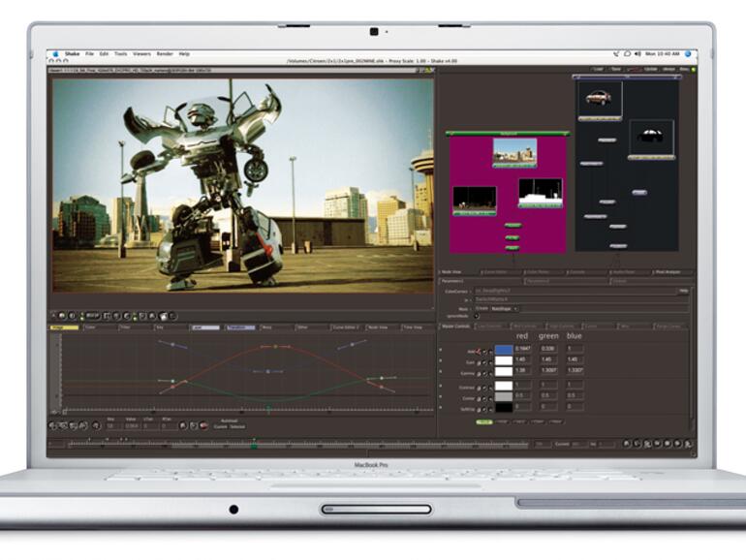Open the Help menu
746x560 pixels.
184,54
